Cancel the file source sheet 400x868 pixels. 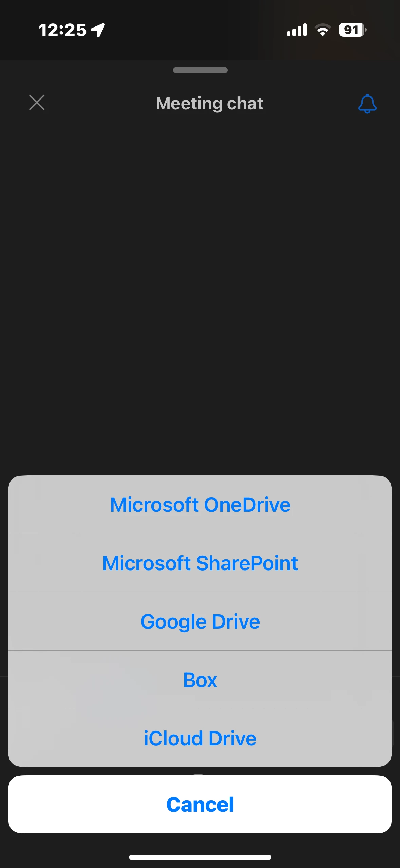pyautogui.click(x=200, y=804)
